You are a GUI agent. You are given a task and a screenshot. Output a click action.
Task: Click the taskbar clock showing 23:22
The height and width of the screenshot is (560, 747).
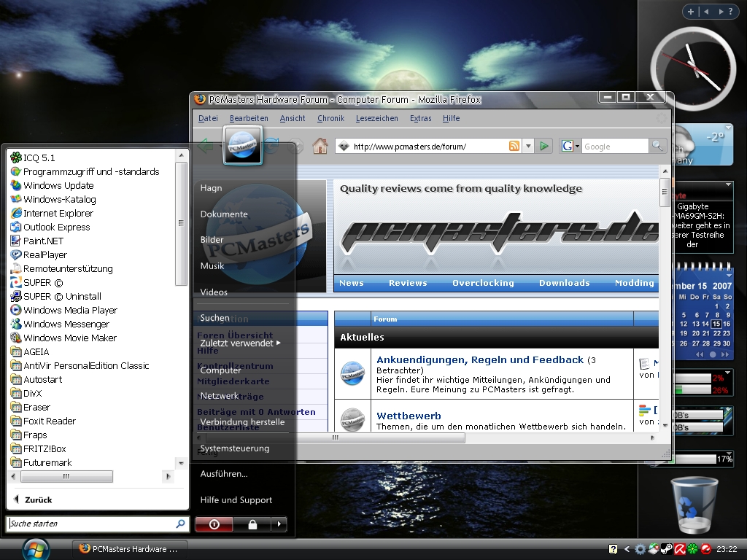pos(727,549)
